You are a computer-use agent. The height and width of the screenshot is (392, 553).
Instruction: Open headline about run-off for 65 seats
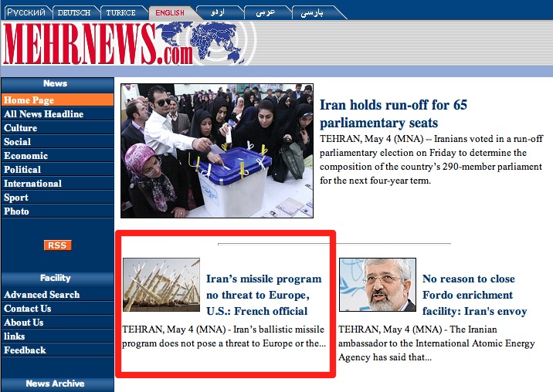click(x=393, y=113)
